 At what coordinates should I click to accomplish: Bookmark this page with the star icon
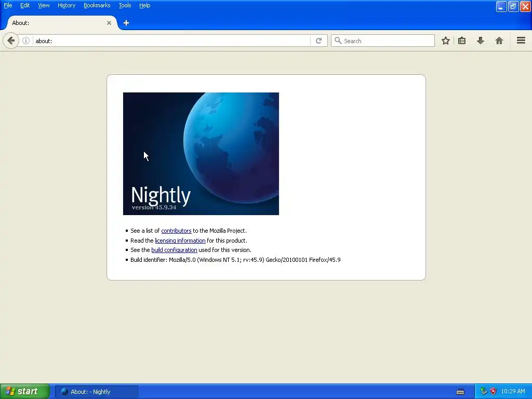pyautogui.click(x=445, y=41)
